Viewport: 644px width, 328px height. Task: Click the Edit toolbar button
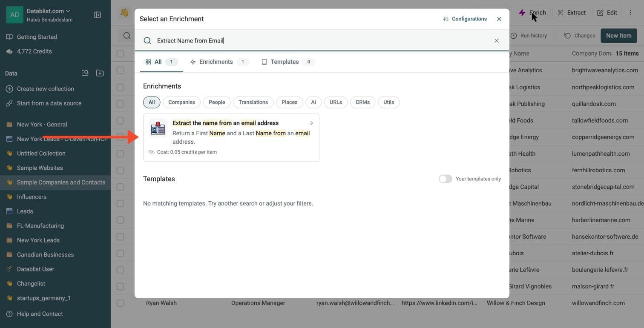[x=607, y=13]
